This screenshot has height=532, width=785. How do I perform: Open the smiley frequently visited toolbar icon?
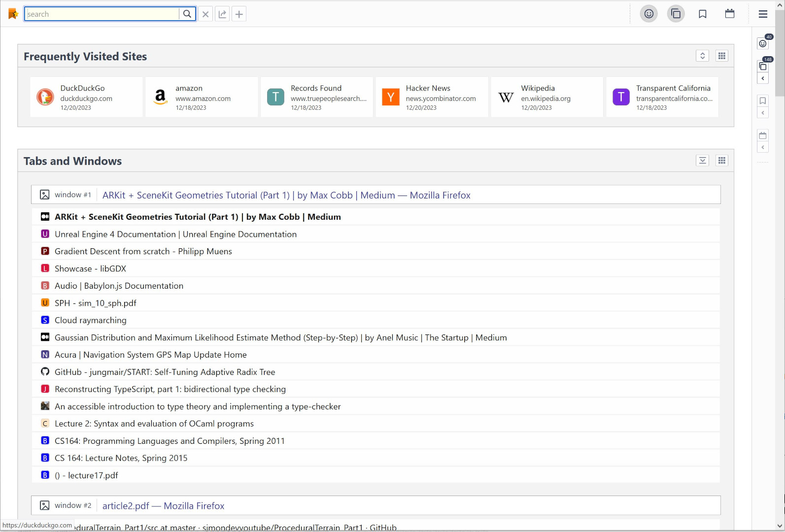point(649,14)
